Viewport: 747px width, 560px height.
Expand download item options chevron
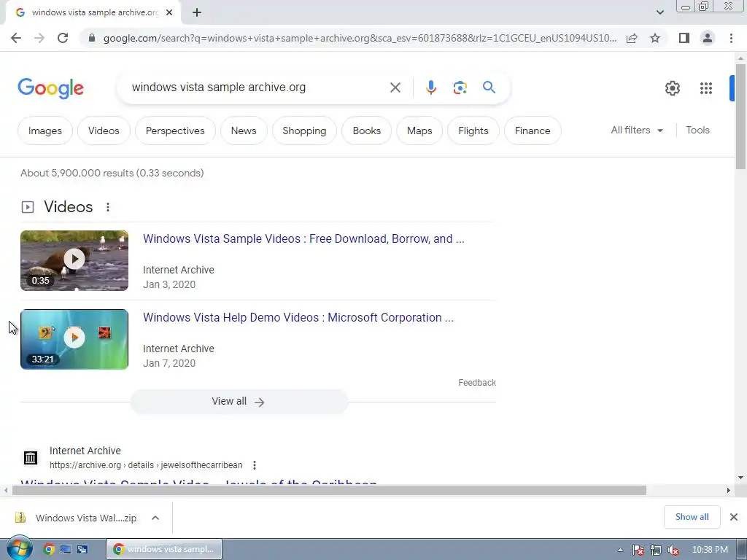pyautogui.click(x=155, y=518)
